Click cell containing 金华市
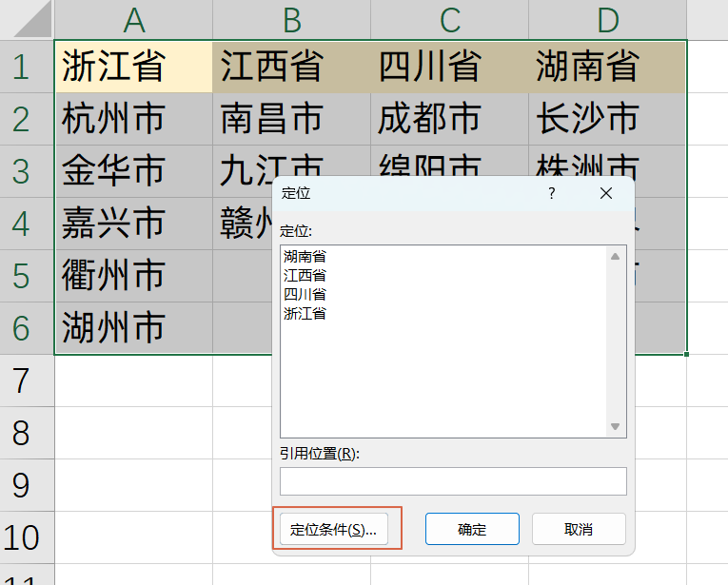This screenshot has width=728, height=585. 134,171
